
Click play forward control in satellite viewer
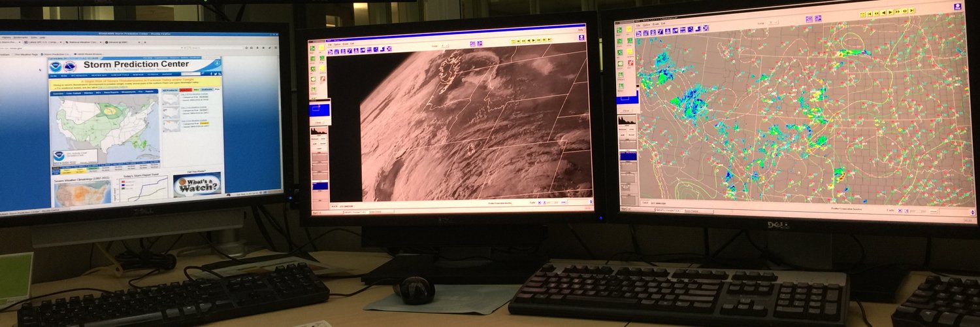[x=534, y=41]
